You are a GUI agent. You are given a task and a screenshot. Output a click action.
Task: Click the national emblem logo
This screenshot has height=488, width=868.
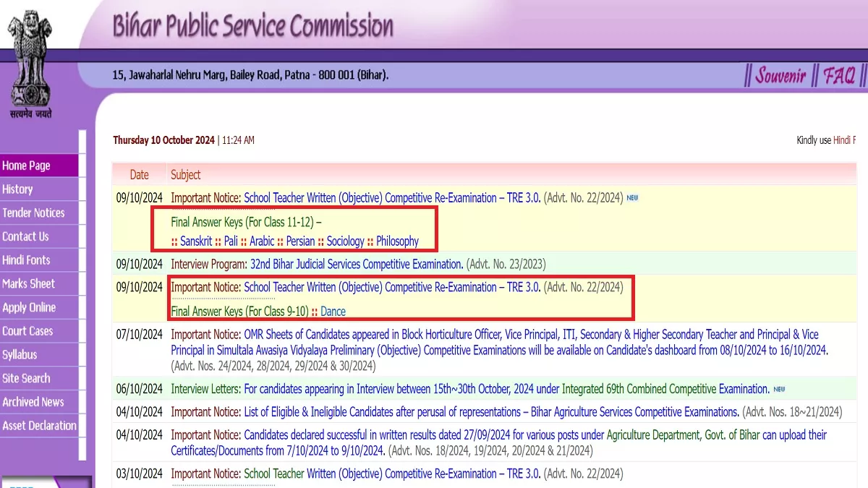tap(30, 62)
